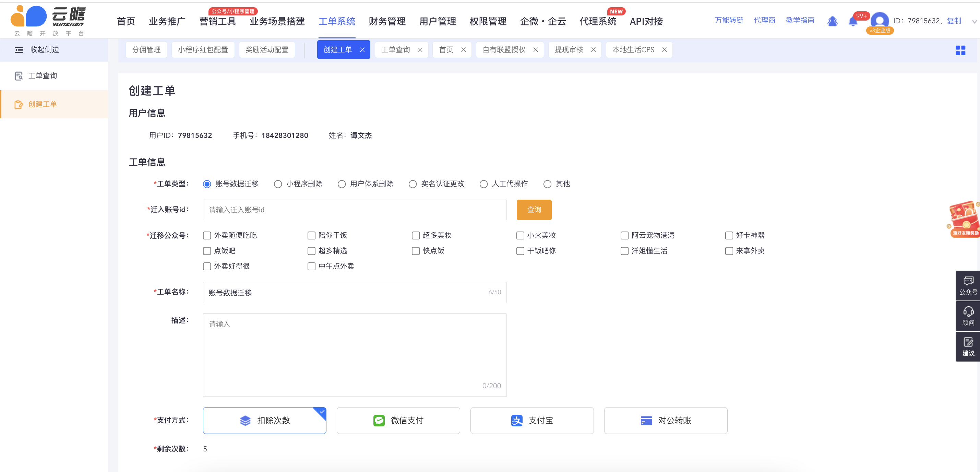Click the 工单名称 input field
The height and width of the screenshot is (472, 980).
point(355,293)
